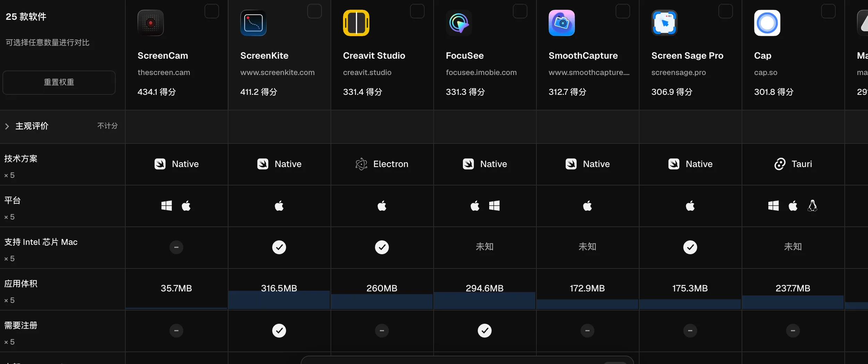Click the SmoothCapture camera icon
The image size is (868, 364).
pyautogui.click(x=561, y=23)
